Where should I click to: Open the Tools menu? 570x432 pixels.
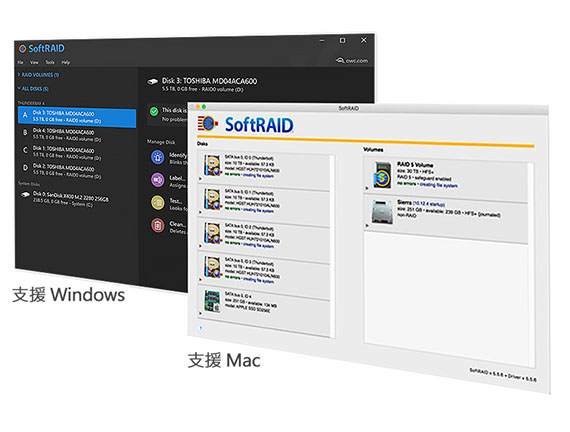tap(50, 62)
